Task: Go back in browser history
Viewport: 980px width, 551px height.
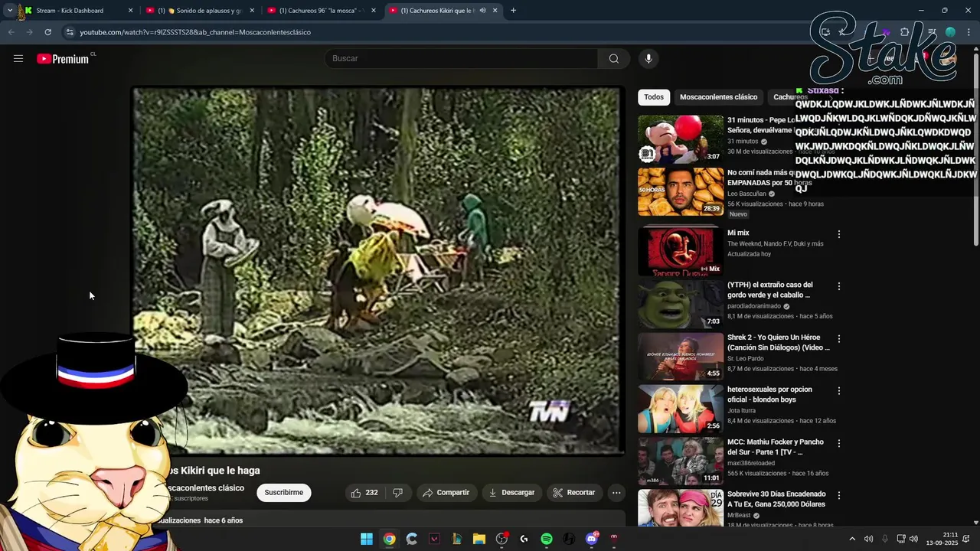Action: (11, 32)
